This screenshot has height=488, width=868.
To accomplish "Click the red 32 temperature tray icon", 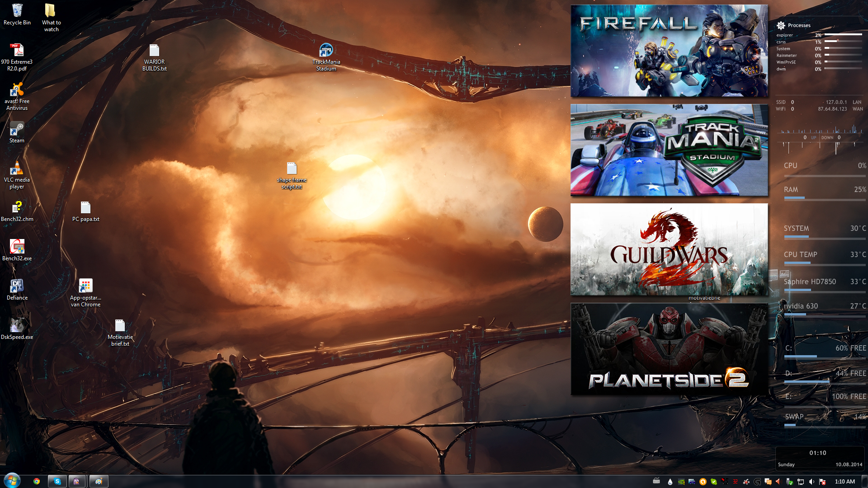I will tap(736, 482).
